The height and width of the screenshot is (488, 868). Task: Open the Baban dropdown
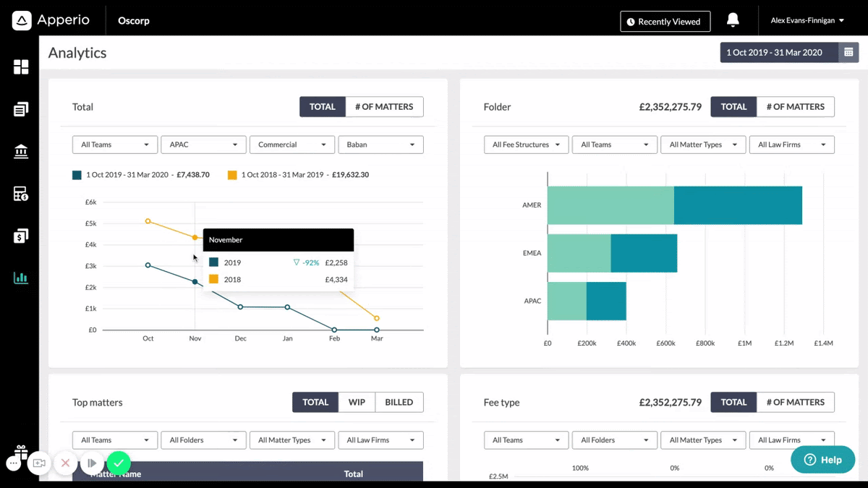tap(380, 145)
